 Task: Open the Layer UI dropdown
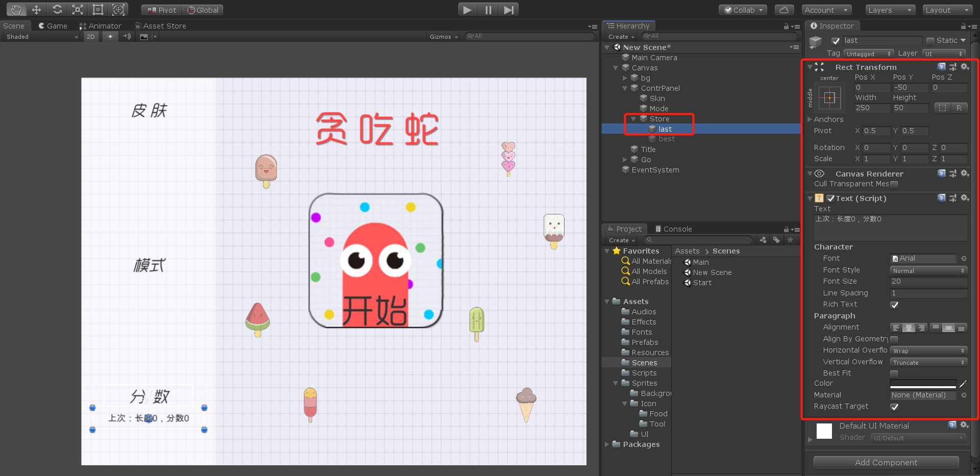point(944,54)
